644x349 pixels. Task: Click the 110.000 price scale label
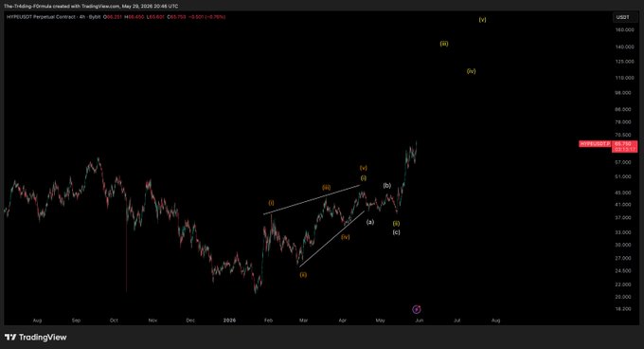tap(624, 78)
